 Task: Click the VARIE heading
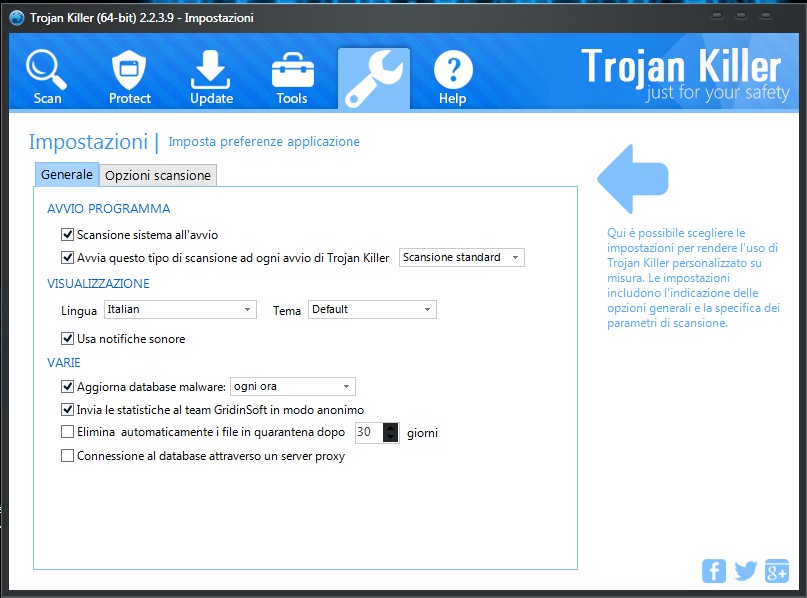tap(64, 363)
